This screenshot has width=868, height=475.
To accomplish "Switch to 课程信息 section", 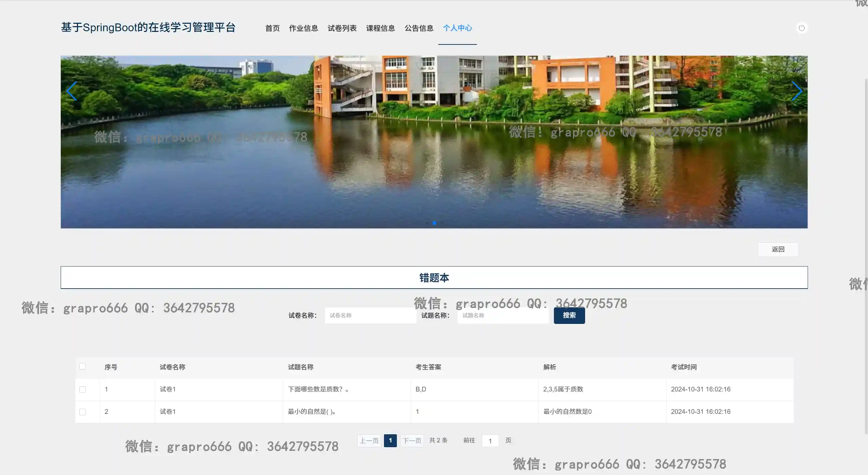I will point(380,28).
